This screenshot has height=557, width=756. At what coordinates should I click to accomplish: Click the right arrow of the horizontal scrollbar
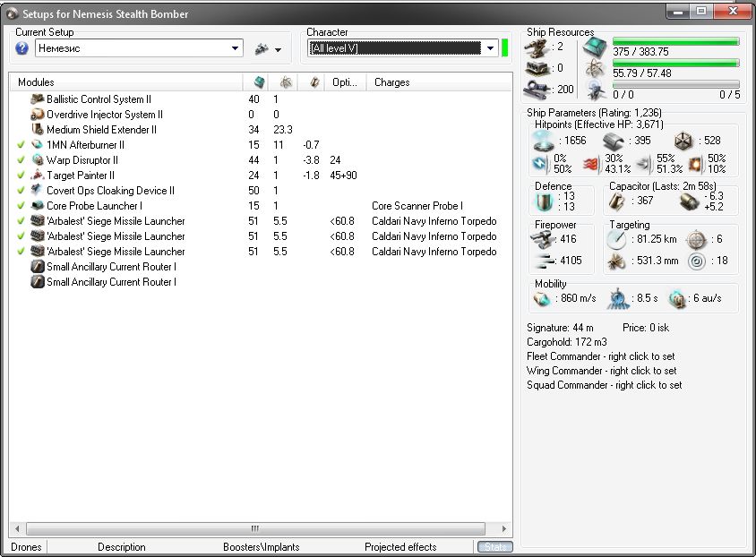click(503, 528)
